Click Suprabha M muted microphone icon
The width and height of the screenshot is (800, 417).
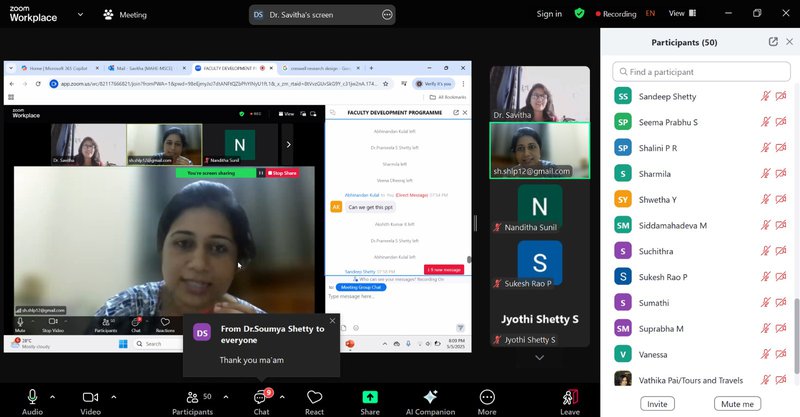click(765, 328)
